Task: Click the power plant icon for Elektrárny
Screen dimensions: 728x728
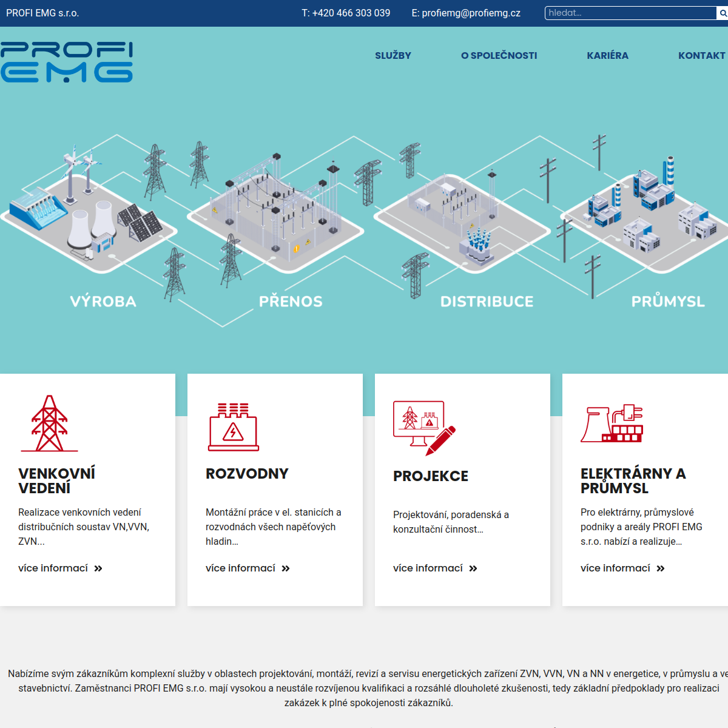Action: pyautogui.click(x=612, y=423)
